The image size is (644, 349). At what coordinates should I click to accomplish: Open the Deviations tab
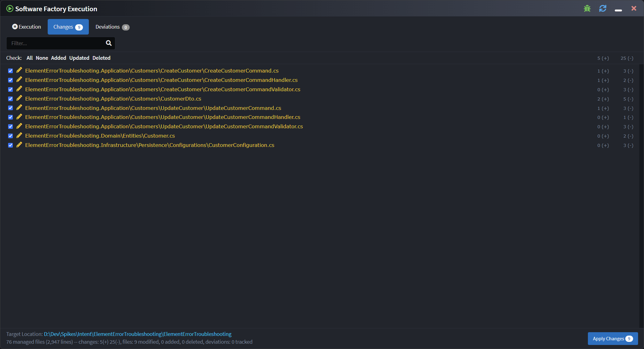click(112, 27)
